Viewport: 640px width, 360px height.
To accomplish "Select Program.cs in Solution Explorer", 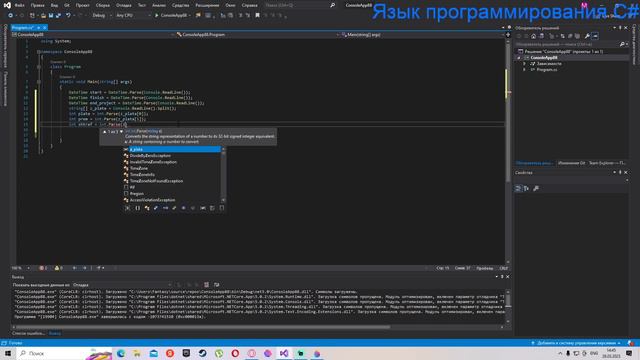I will (x=547, y=70).
